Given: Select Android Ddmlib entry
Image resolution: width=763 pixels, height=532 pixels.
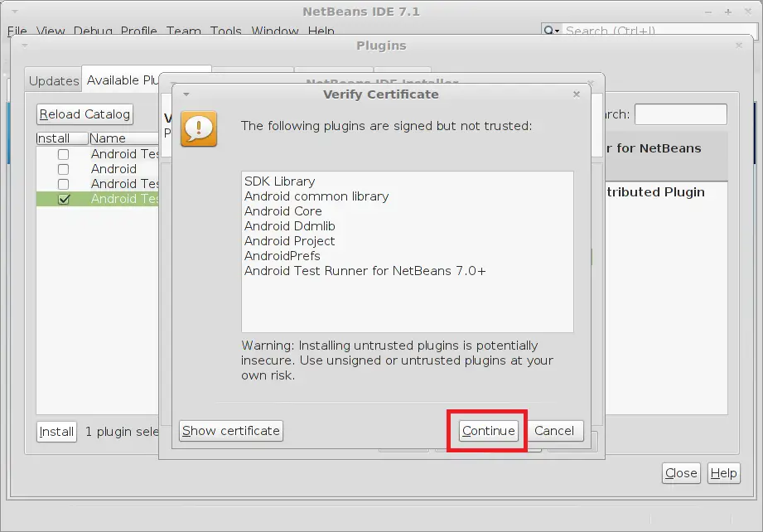Looking at the screenshot, I should point(289,226).
